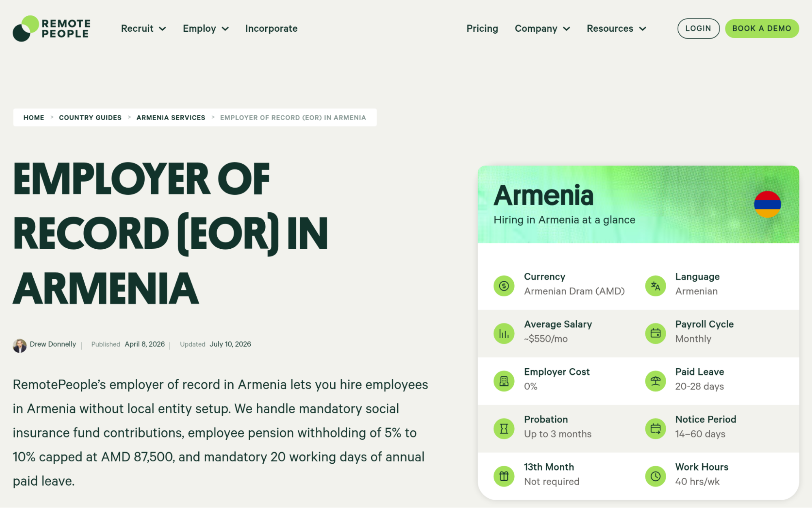
Task: Click current breadcrumb Employer of Record in Armenia
Action: (x=293, y=117)
